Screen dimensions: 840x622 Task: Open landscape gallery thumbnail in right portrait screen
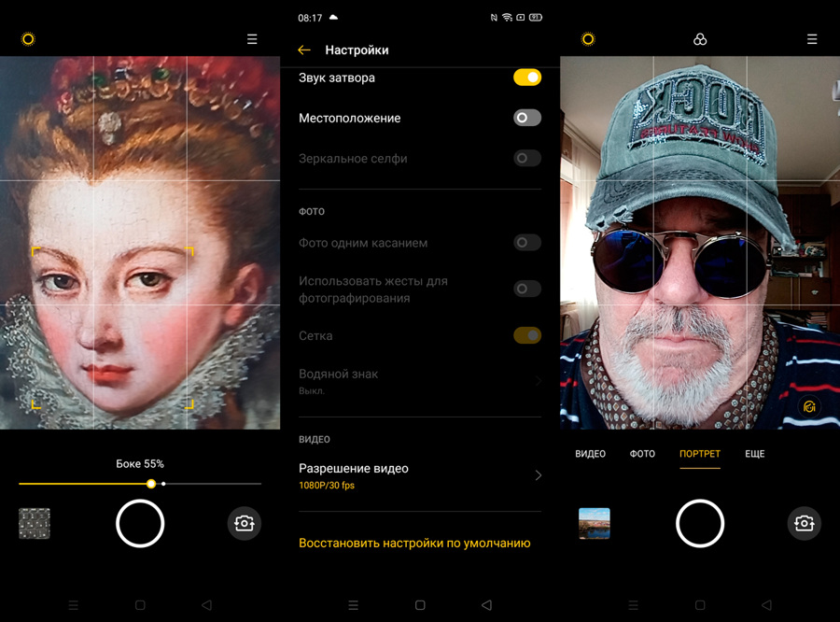click(595, 523)
